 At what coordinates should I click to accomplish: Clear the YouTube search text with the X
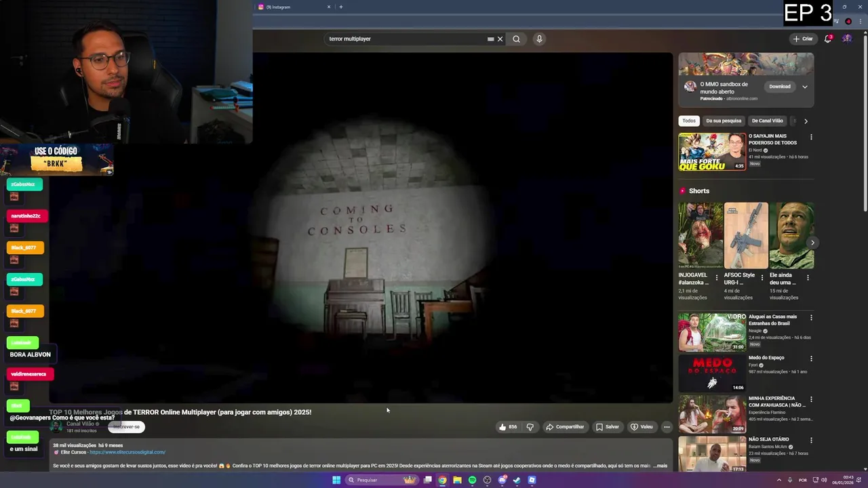pyautogui.click(x=500, y=39)
